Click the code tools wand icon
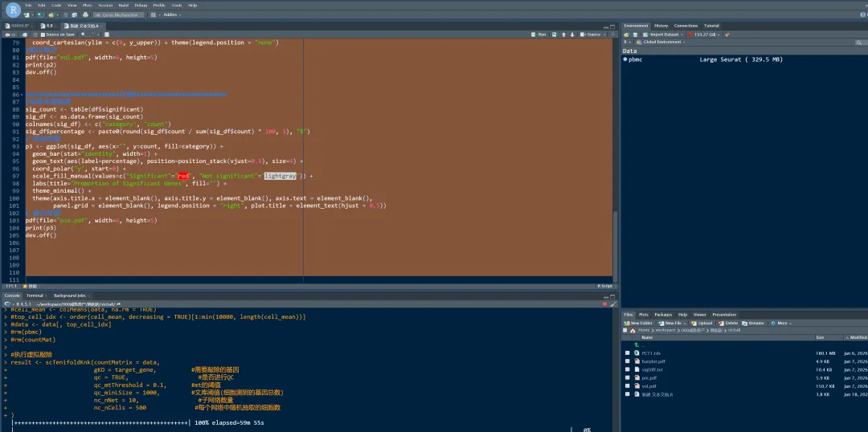This screenshot has width=868, height=432. [92, 35]
